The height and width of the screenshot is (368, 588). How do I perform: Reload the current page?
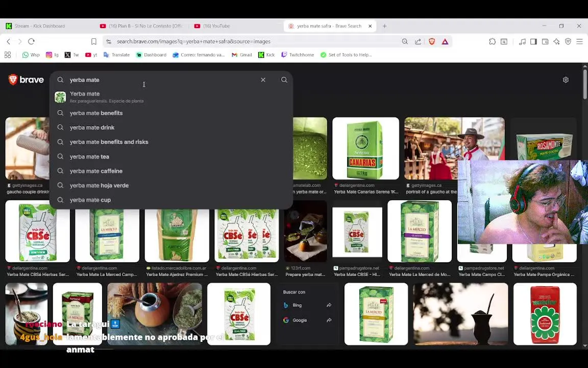[32, 41]
